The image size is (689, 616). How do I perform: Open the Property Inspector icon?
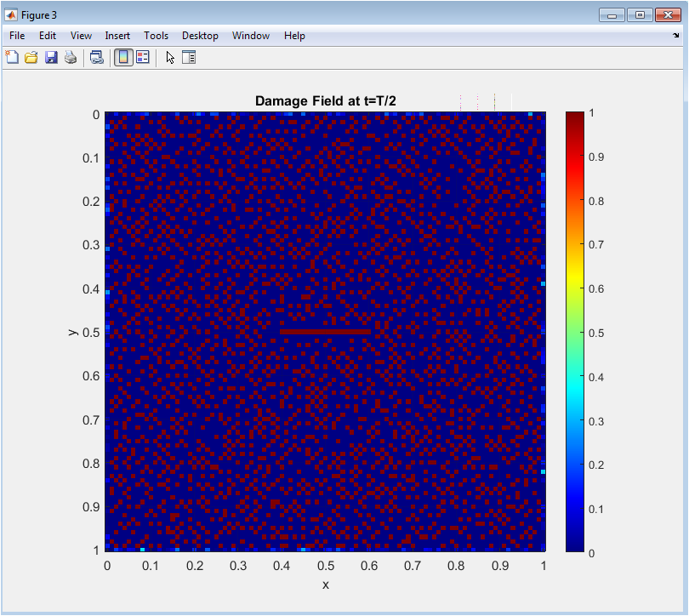click(189, 58)
